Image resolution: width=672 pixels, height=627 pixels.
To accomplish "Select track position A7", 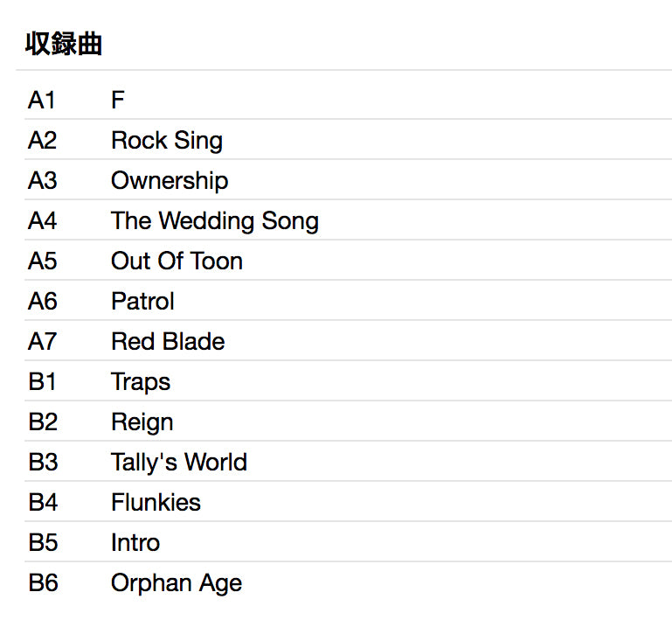I will click(42, 342).
